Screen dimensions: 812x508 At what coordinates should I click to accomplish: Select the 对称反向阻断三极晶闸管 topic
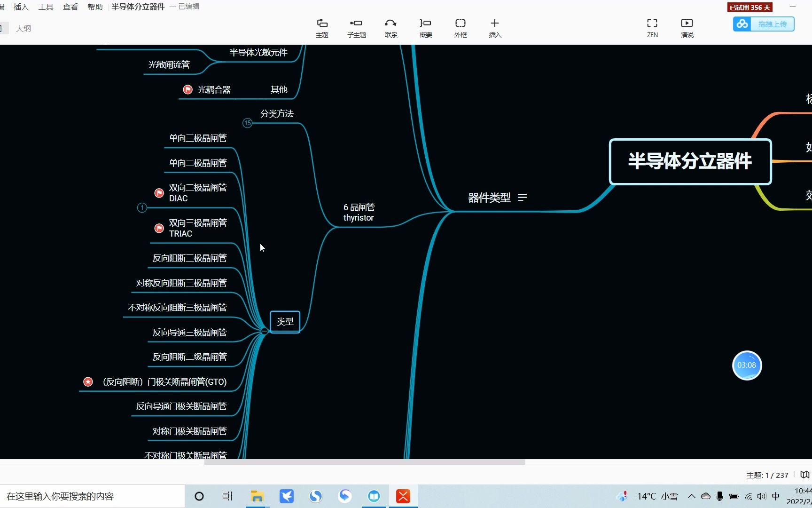point(181,283)
